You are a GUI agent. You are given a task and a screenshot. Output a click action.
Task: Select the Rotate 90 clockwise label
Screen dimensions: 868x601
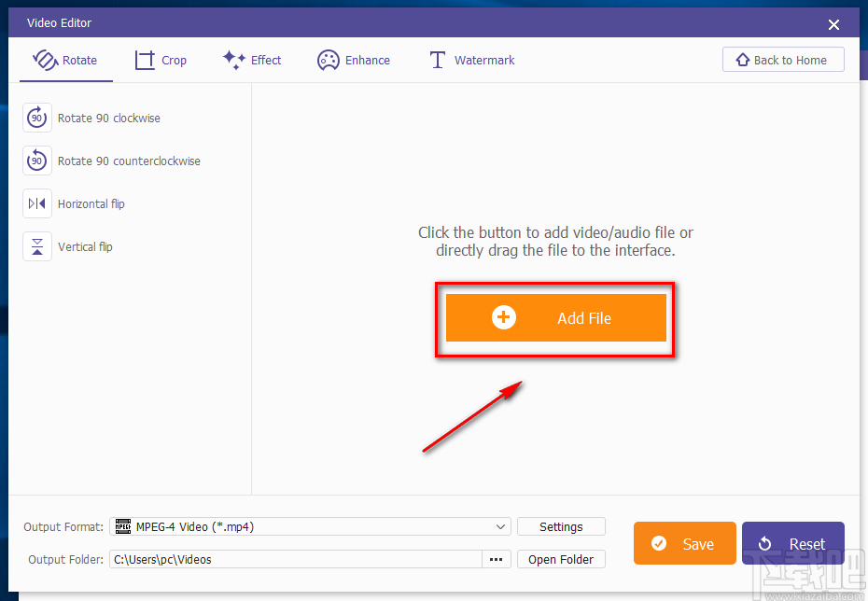[x=109, y=119]
